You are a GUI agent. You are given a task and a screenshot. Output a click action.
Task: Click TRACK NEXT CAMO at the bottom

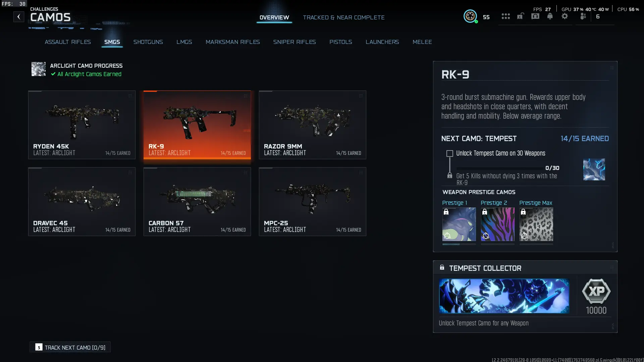click(x=70, y=347)
